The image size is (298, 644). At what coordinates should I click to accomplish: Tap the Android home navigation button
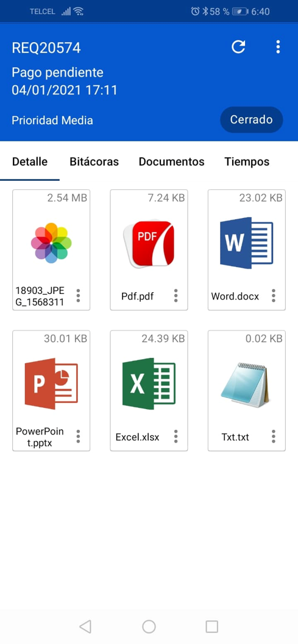tap(149, 627)
